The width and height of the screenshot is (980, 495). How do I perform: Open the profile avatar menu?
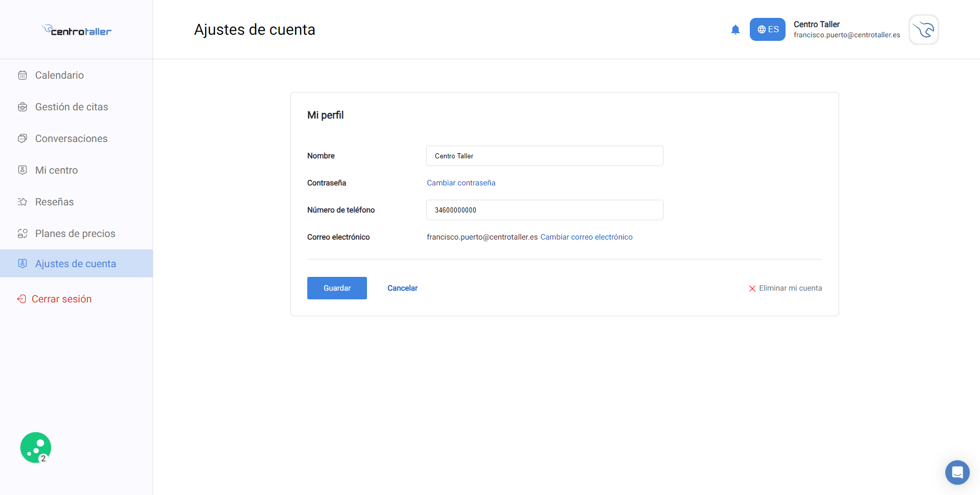923,30
